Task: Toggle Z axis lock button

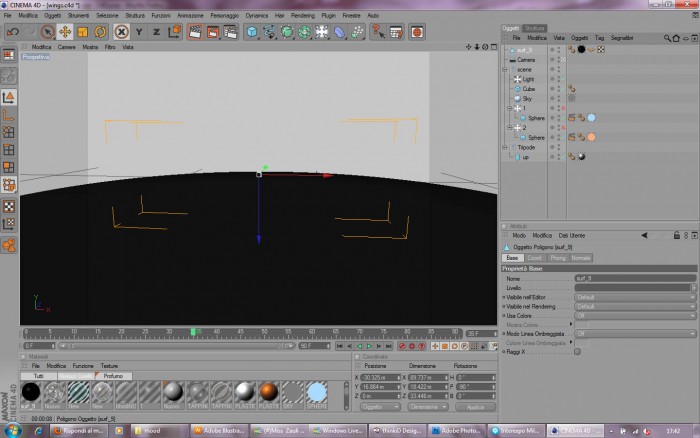Action: point(156,32)
